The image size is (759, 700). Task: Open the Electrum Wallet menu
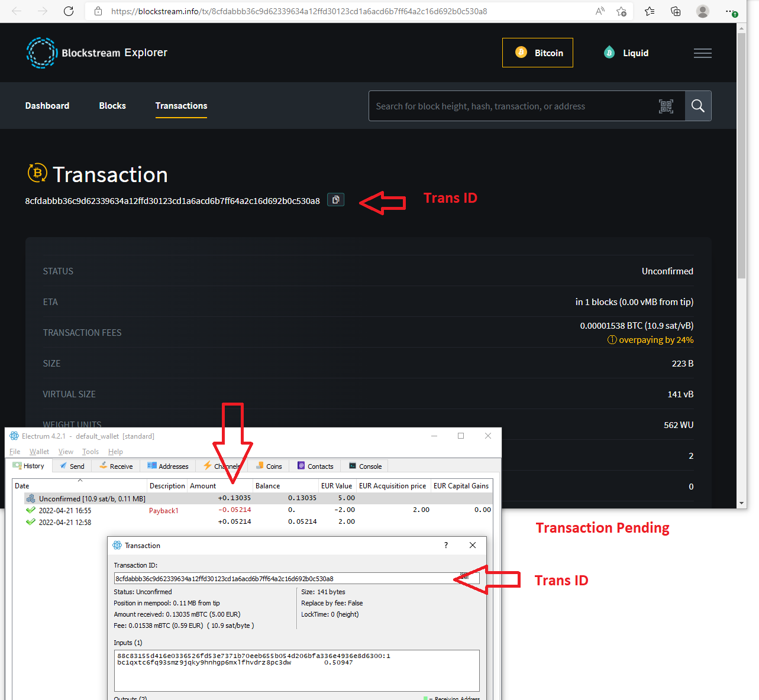coord(39,452)
